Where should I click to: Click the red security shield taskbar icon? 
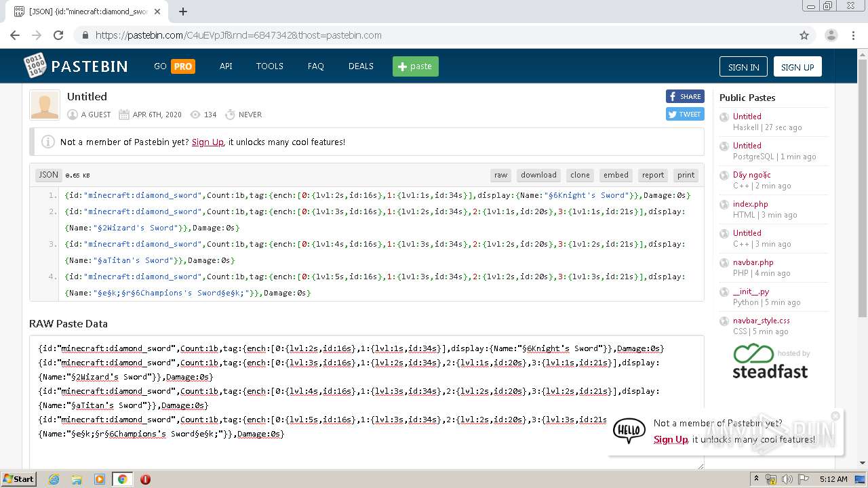pos(145,479)
